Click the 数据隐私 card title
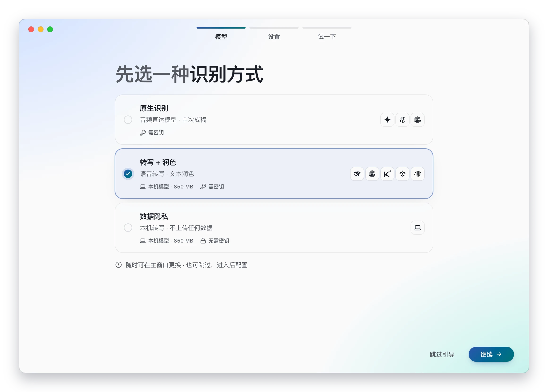Viewport: 548px width, 392px height. (154, 217)
